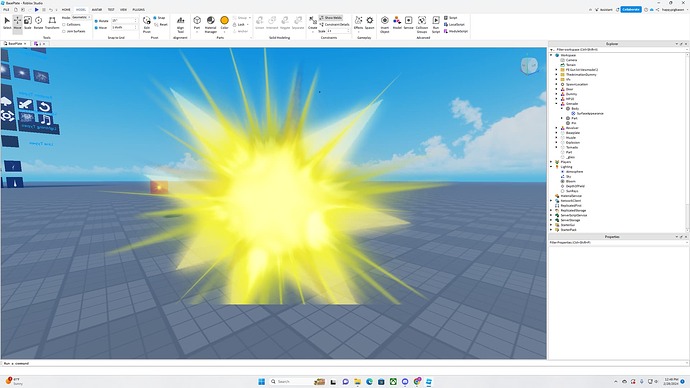
Task: Choose the Rotate tool
Action: 39,23
